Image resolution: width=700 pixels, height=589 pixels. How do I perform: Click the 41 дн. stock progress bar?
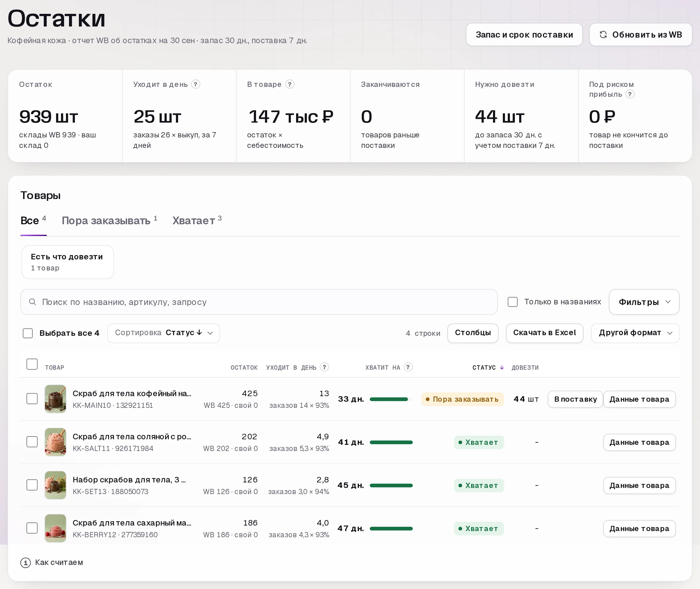click(x=391, y=442)
